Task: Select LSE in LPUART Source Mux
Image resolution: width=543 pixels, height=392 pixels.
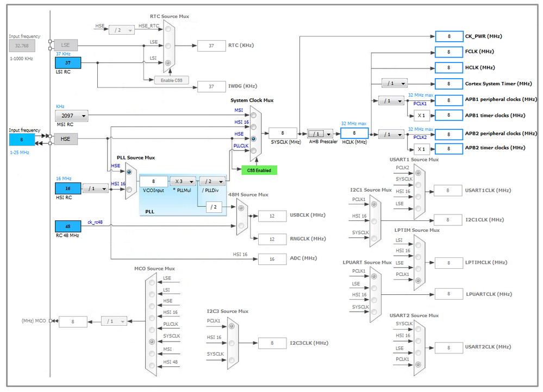Action: [374, 288]
